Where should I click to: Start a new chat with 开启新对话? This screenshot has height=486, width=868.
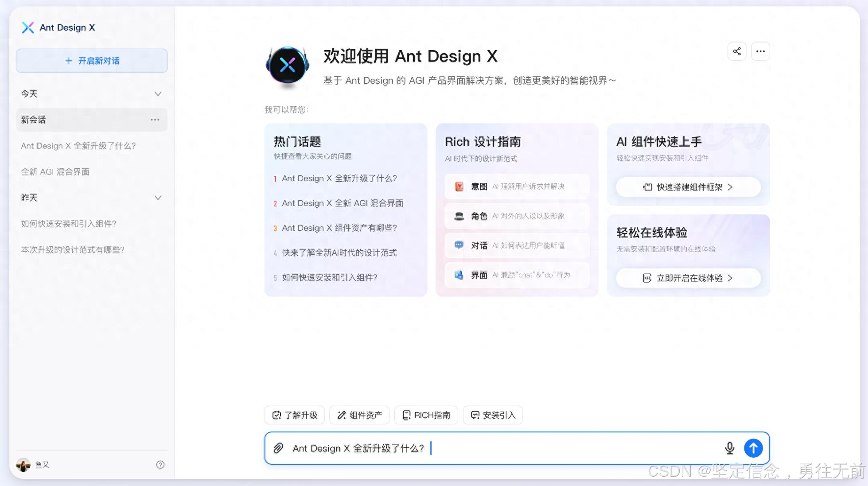click(92, 61)
